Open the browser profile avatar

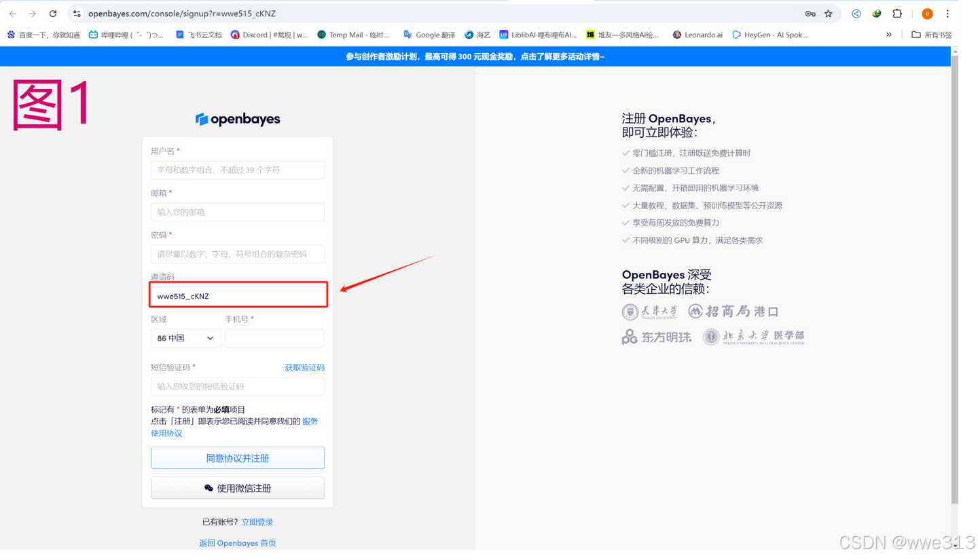coord(926,13)
